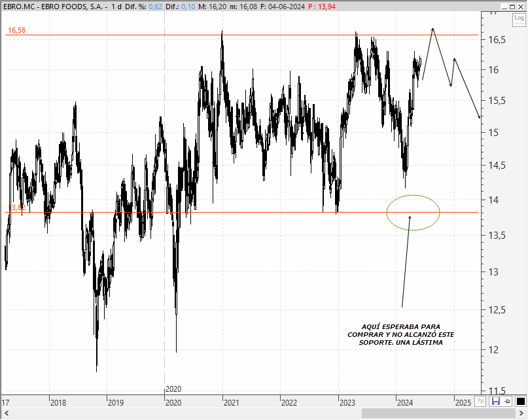Click the 13,5 price axis label
This screenshot has width=528, height=420.
tap(497, 235)
